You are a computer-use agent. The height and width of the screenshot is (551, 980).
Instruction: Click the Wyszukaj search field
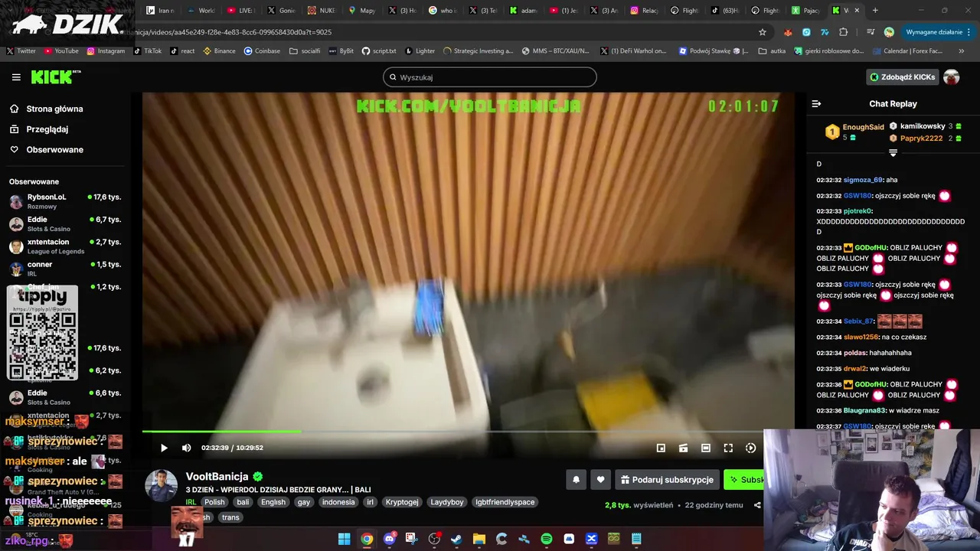(490, 77)
